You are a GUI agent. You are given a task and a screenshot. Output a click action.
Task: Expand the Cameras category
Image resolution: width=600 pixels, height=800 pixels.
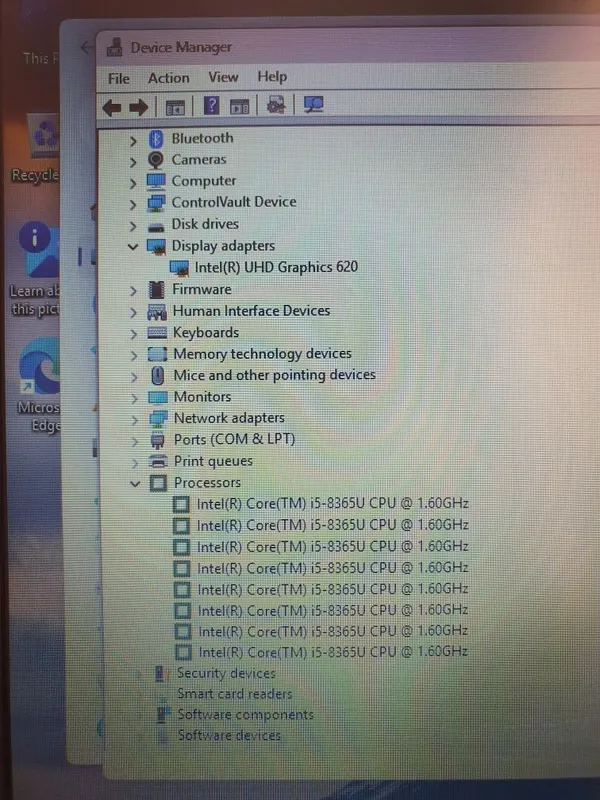pos(133,162)
